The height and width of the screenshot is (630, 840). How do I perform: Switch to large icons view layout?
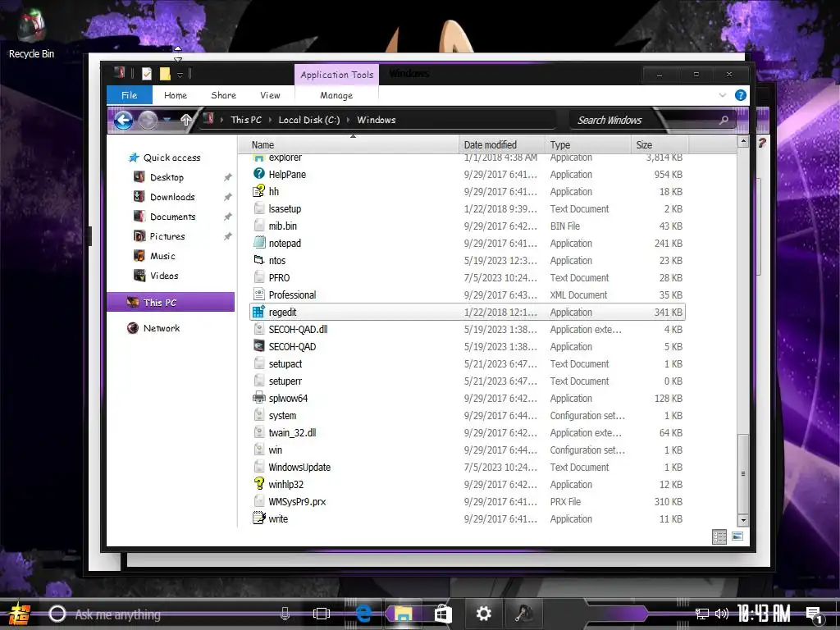click(x=737, y=536)
